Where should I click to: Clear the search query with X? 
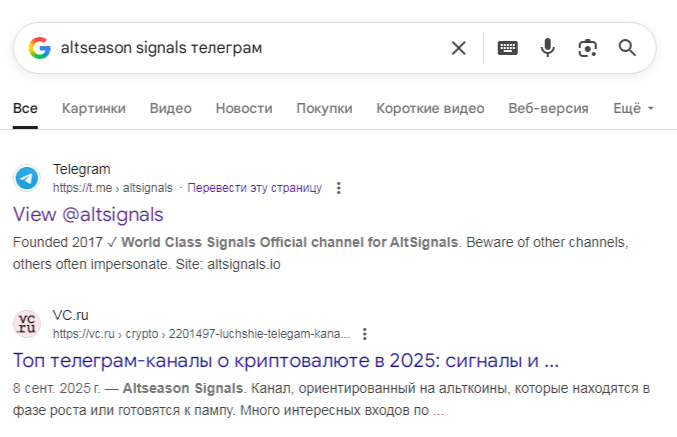pos(459,48)
